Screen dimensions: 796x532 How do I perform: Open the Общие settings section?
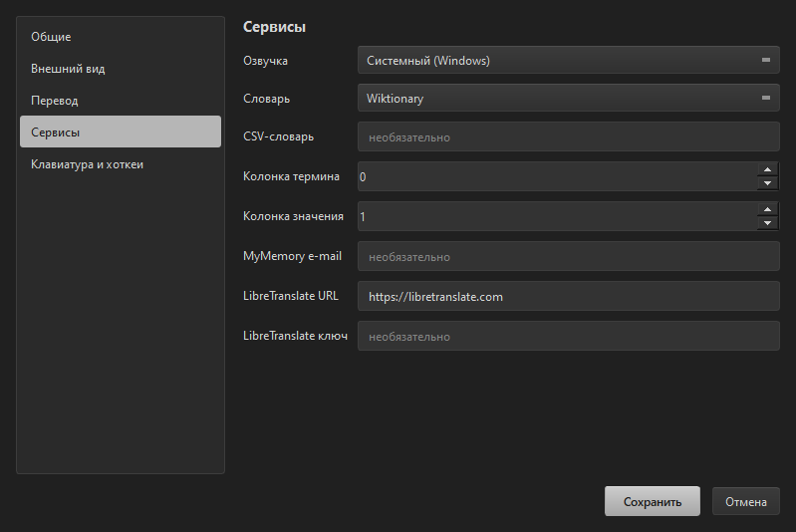click(121, 37)
